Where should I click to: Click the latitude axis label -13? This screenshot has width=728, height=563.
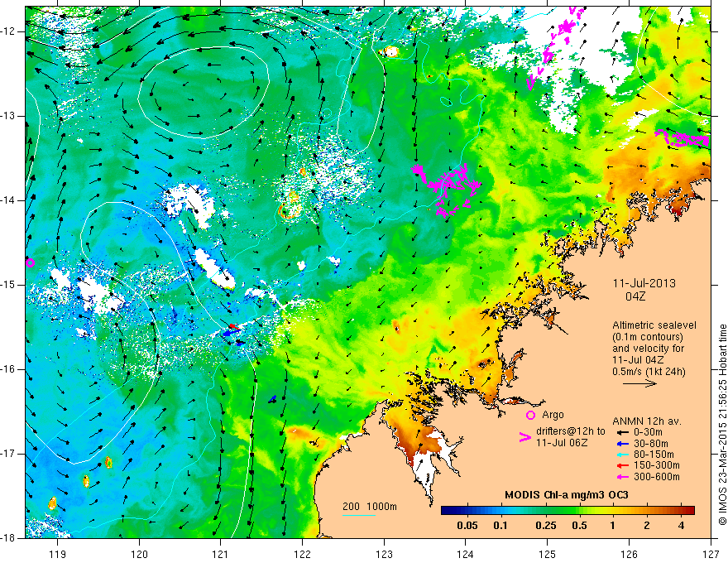[x=8, y=116]
